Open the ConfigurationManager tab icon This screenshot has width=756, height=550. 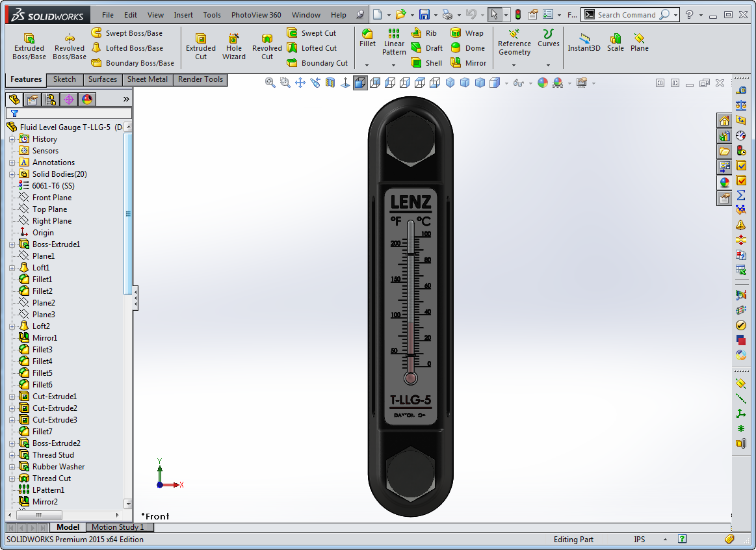click(x=51, y=99)
